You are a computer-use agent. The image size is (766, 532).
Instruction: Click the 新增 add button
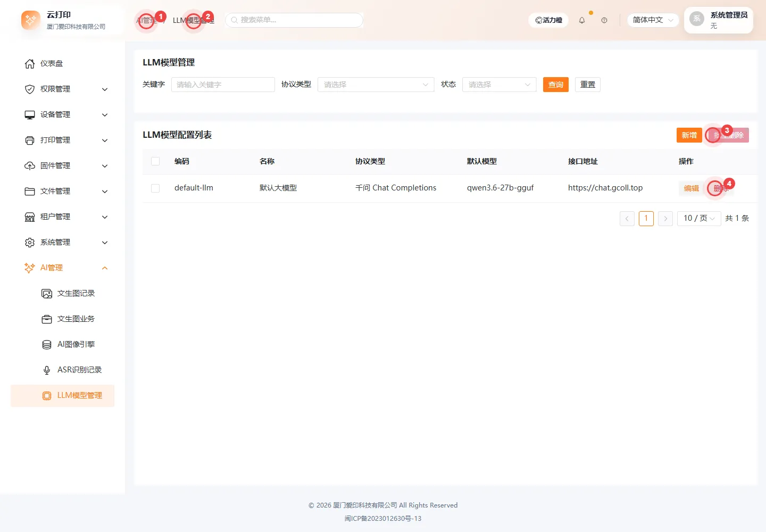coord(689,135)
